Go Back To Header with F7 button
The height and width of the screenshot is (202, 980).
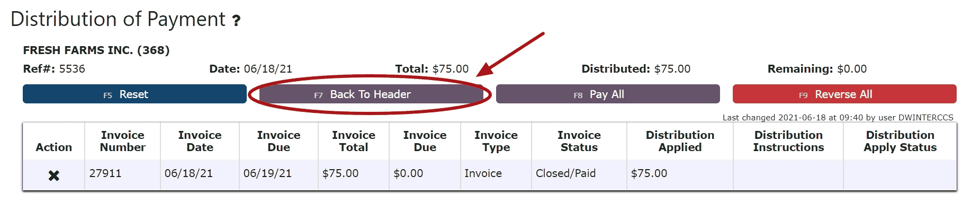(371, 94)
